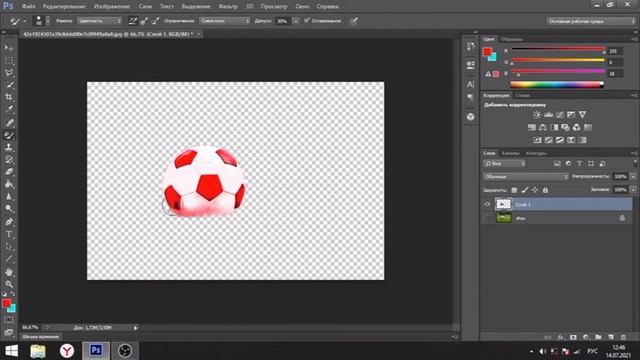Open the Ограничения limits dropdown
This screenshot has height=360, width=640.
[x=224, y=21]
